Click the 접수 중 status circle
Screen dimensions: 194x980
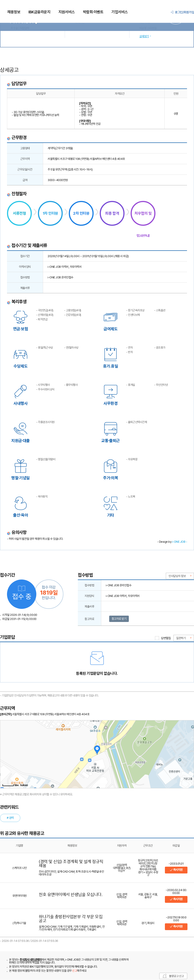click(x=22, y=594)
